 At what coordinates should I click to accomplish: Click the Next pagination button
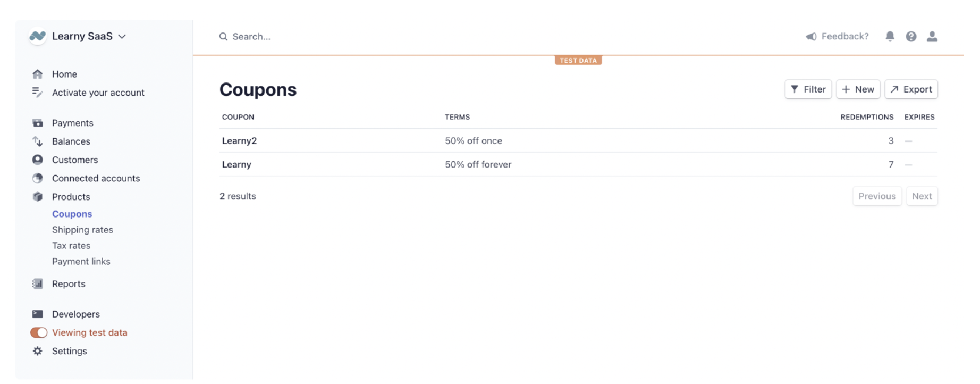click(922, 196)
